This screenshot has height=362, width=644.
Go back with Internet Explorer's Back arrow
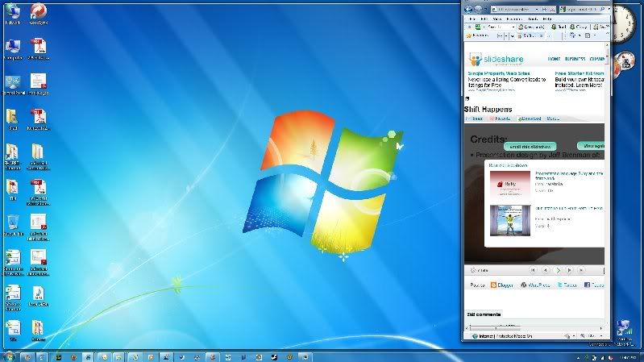468,9
